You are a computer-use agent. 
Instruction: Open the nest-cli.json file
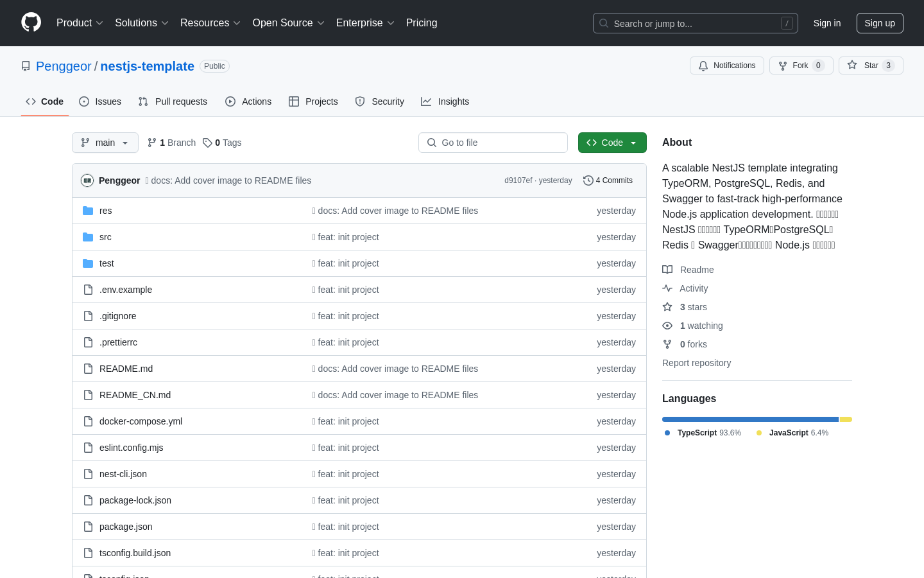click(x=123, y=474)
